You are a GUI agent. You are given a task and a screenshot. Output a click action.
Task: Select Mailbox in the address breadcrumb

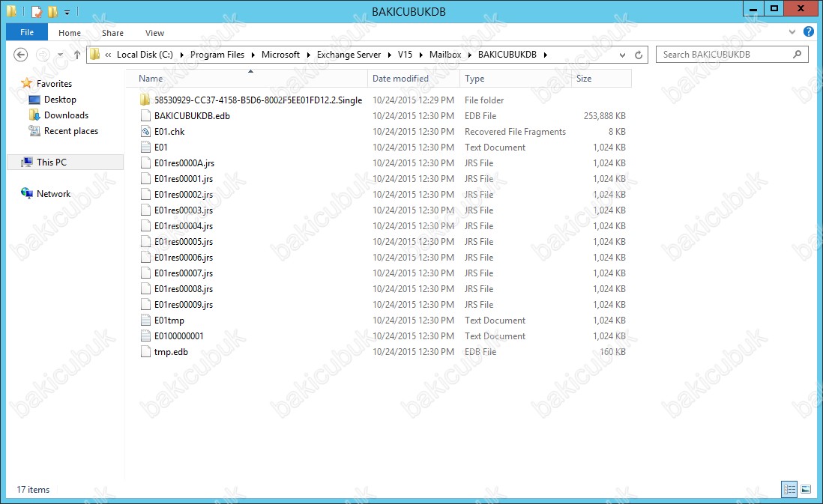445,55
